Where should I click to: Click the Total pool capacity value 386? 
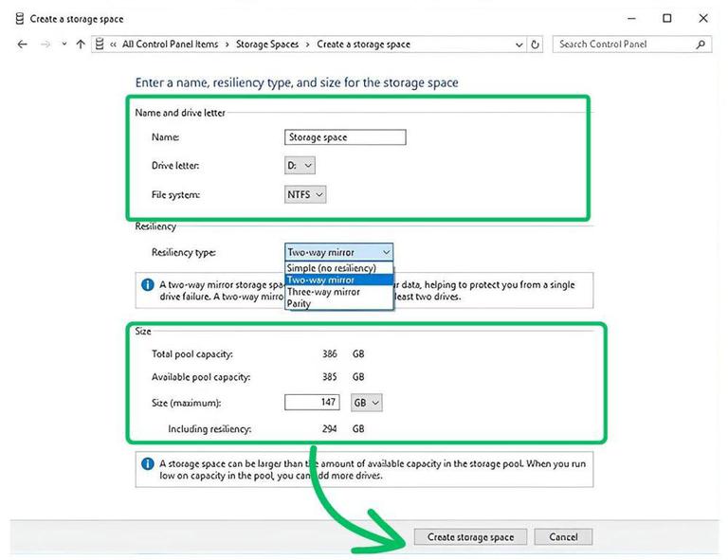pos(330,354)
